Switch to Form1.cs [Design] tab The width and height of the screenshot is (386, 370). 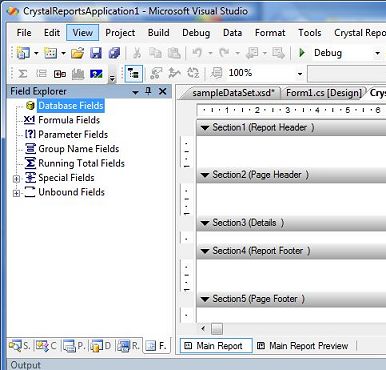point(324,93)
